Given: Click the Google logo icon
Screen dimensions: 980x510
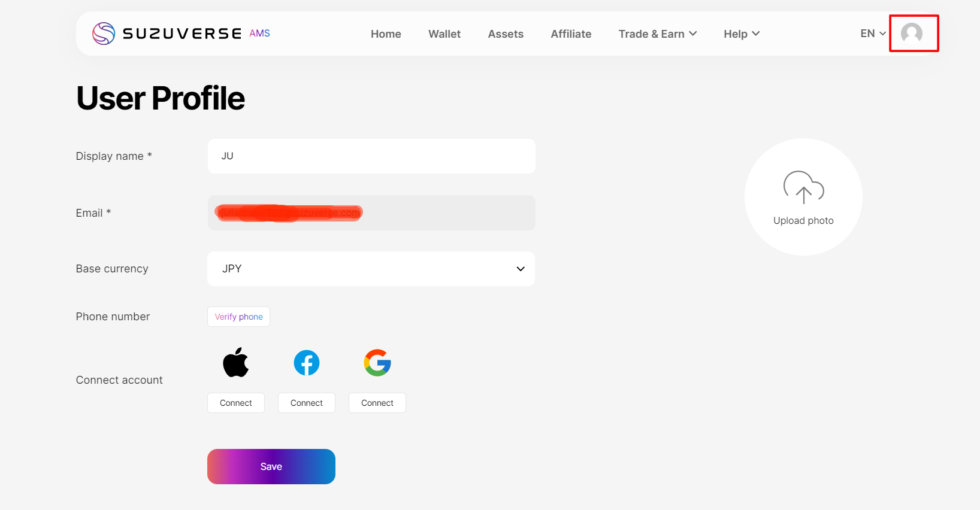Looking at the screenshot, I should (x=377, y=363).
